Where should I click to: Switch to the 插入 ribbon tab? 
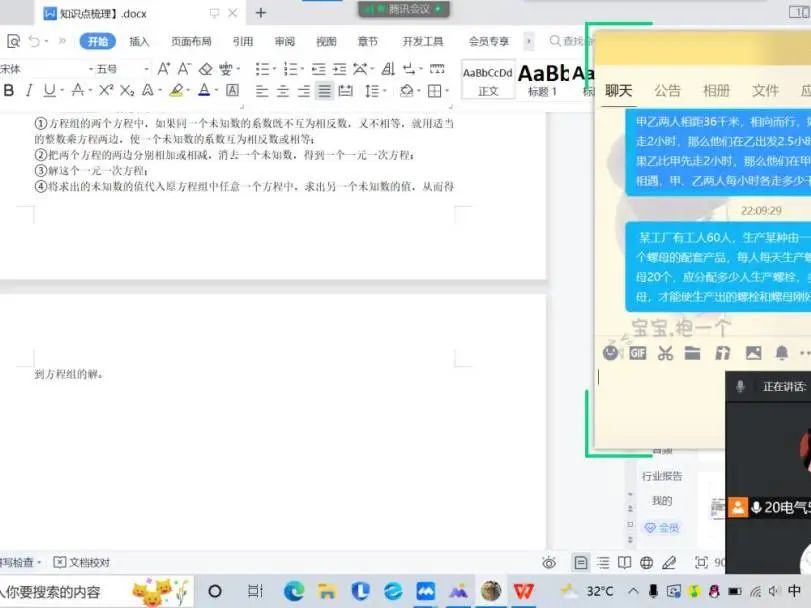tap(139, 41)
